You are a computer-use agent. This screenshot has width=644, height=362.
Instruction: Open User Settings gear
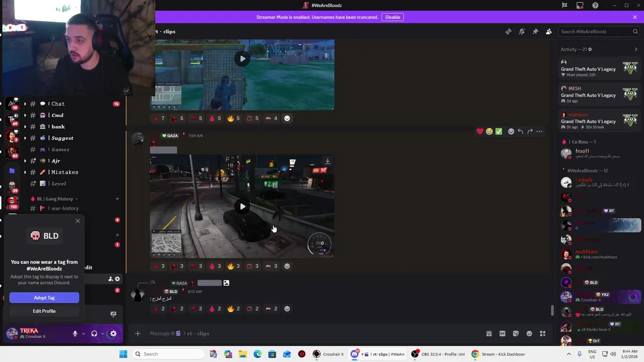click(x=113, y=333)
